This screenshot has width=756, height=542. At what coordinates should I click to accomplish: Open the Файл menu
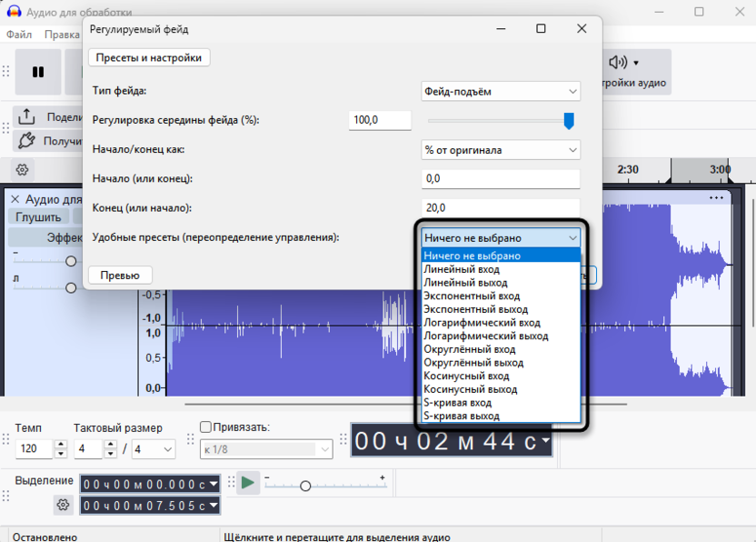tap(19, 35)
